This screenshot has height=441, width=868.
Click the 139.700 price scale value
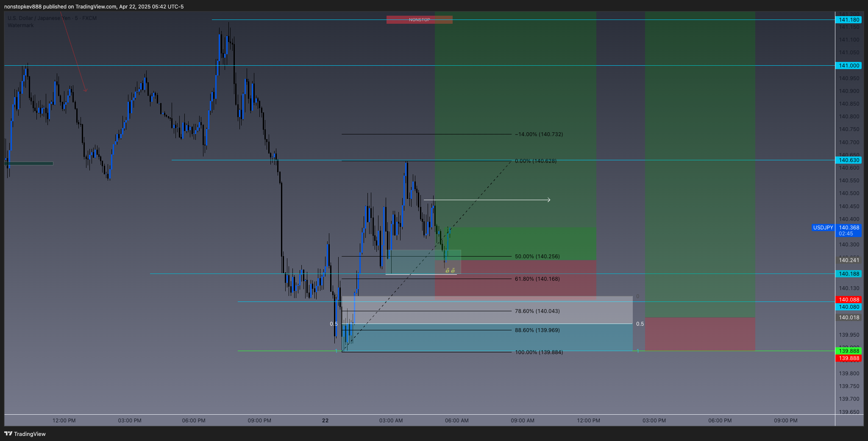click(849, 399)
